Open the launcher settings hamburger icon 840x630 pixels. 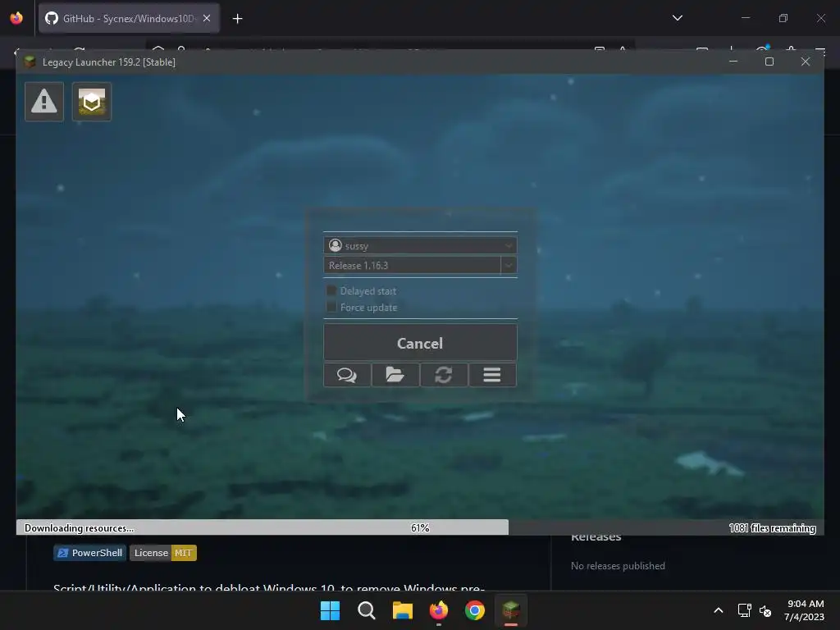point(492,374)
